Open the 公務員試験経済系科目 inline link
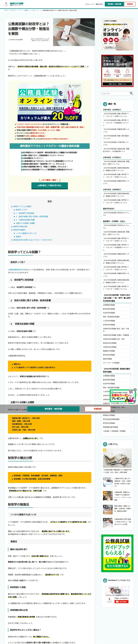This screenshot has width=138, height=644. 17,270
